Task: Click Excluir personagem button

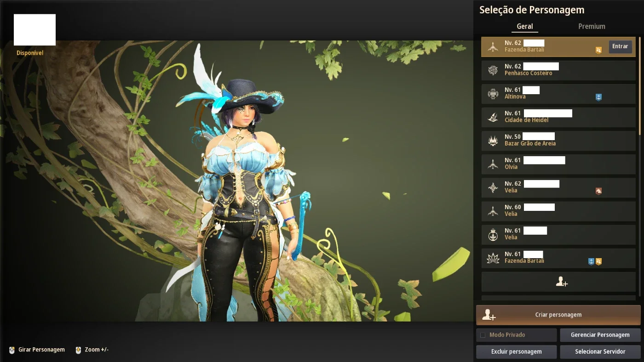Action: point(517,352)
